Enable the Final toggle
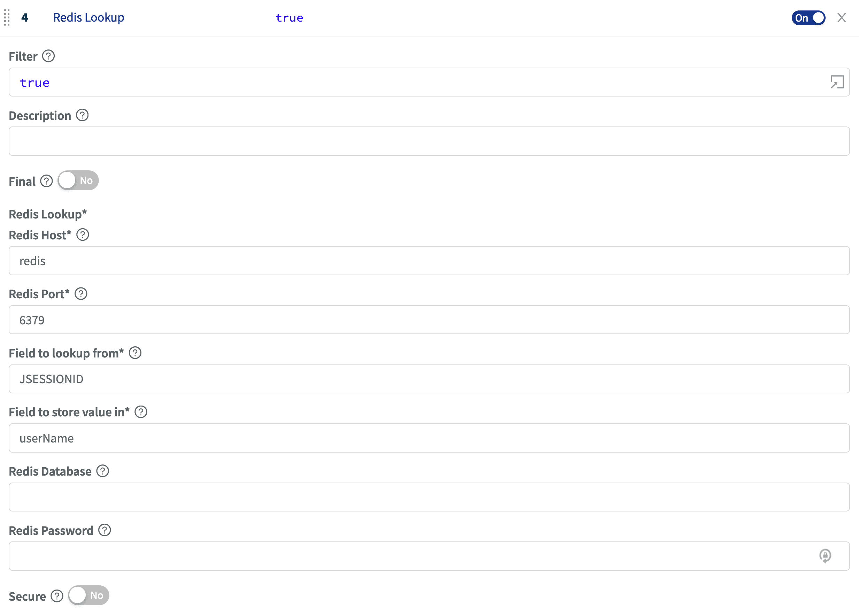The width and height of the screenshot is (859, 616). pyautogui.click(x=78, y=181)
